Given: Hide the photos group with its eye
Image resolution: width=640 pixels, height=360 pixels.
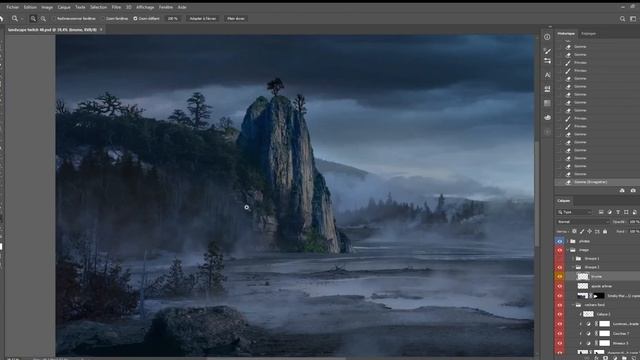Looking at the screenshot, I should click(x=560, y=241).
